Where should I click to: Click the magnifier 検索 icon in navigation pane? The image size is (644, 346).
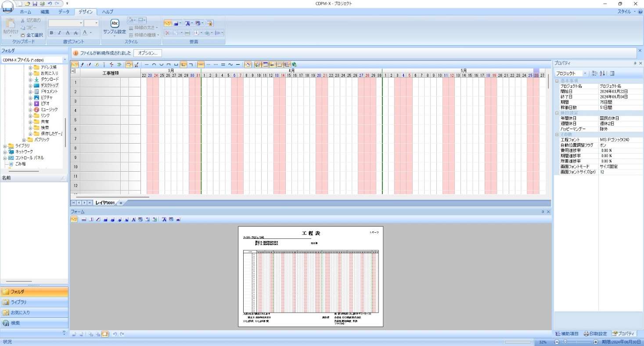point(6,323)
